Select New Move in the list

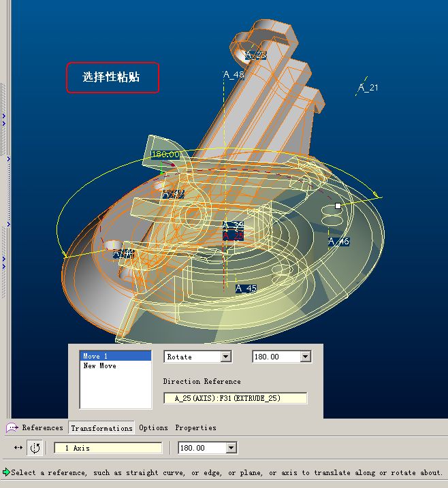coord(99,366)
